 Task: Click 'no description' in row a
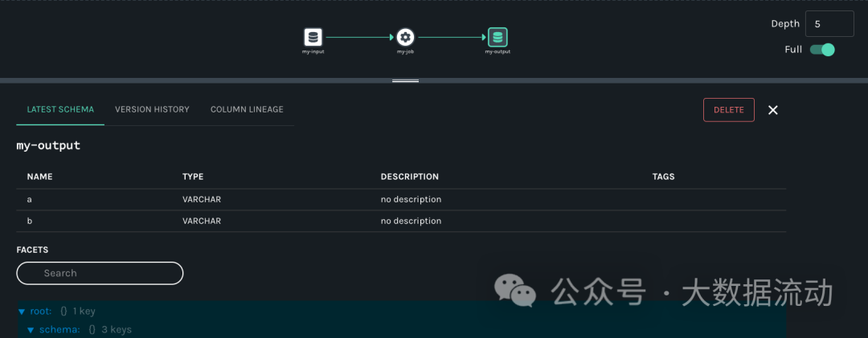click(411, 199)
